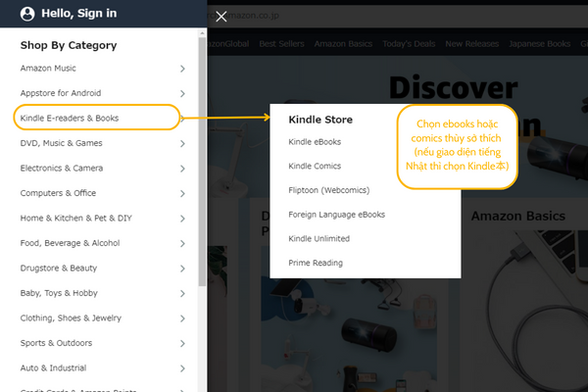Expand the Auto & Industrial chevron

[182, 368]
